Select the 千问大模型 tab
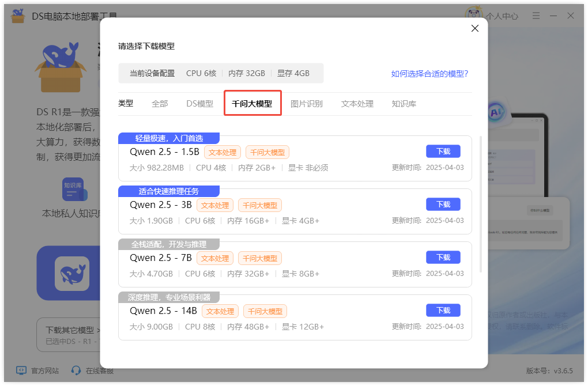This screenshot has height=386, width=588. 252,104
